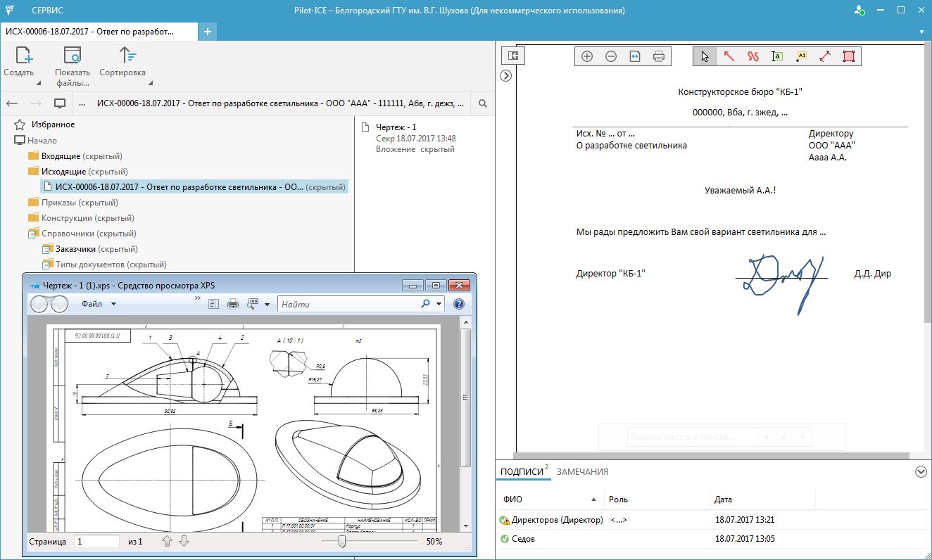
Task: Click the Создать toolbar button
Action: (x=21, y=64)
